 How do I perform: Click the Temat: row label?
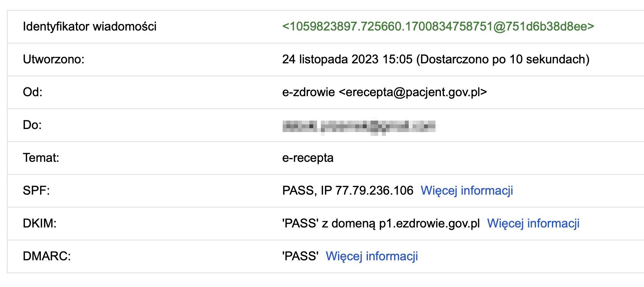(41, 158)
